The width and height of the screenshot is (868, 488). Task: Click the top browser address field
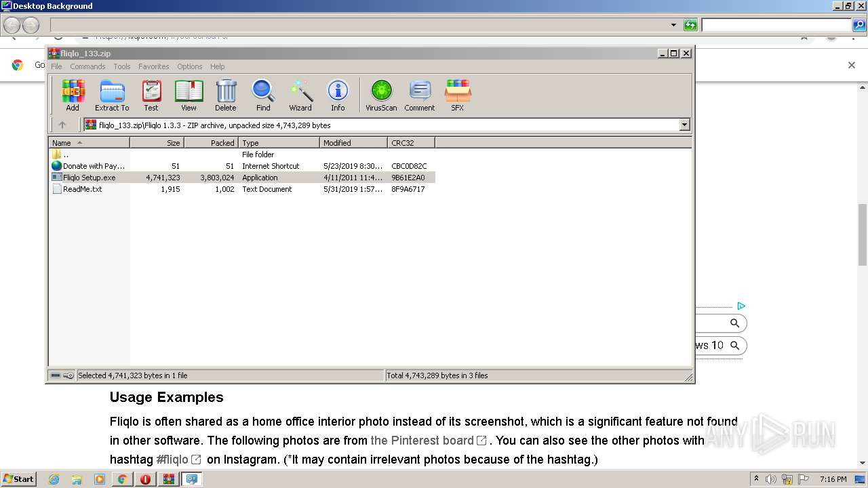(359, 25)
